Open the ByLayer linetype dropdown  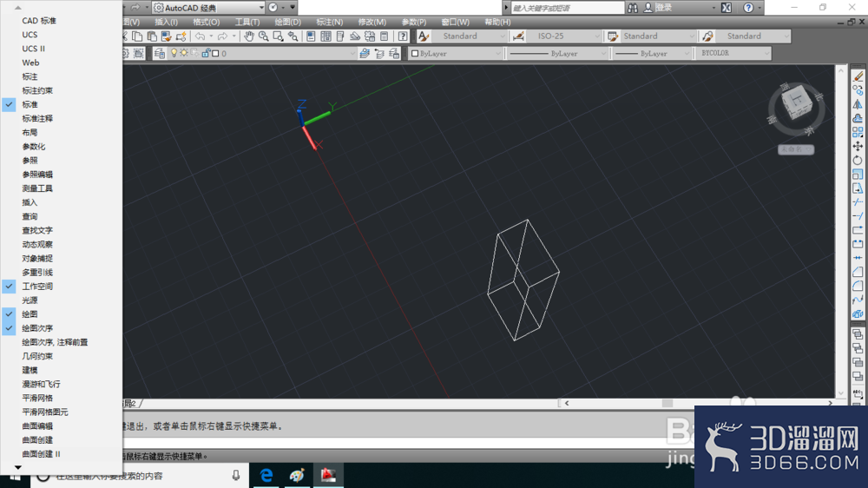[x=558, y=54]
